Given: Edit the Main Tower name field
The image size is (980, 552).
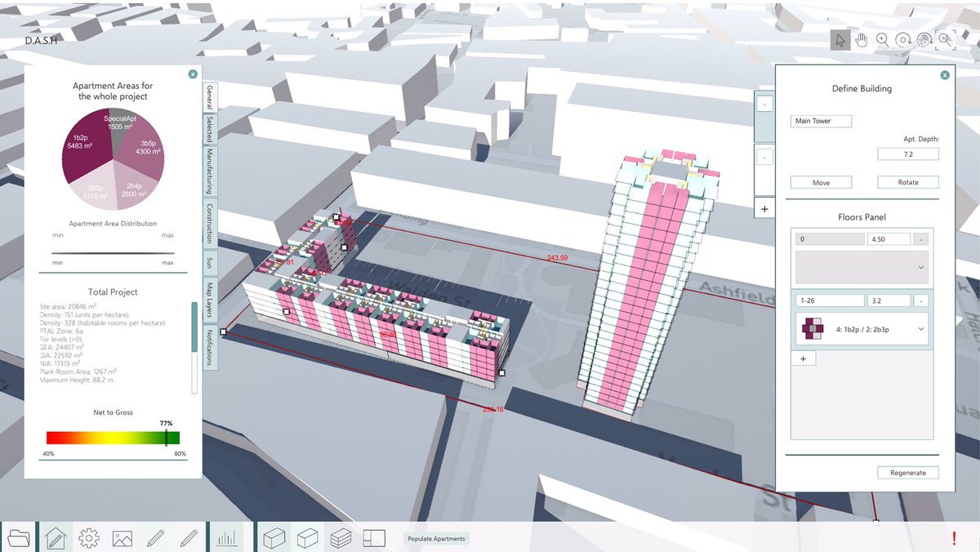Looking at the screenshot, I should click(x=821, y=121).
